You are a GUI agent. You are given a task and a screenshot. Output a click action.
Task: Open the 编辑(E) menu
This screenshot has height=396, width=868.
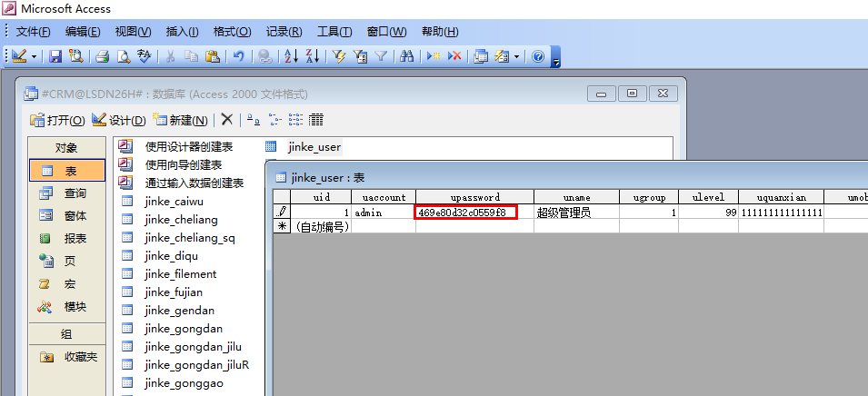83,32
